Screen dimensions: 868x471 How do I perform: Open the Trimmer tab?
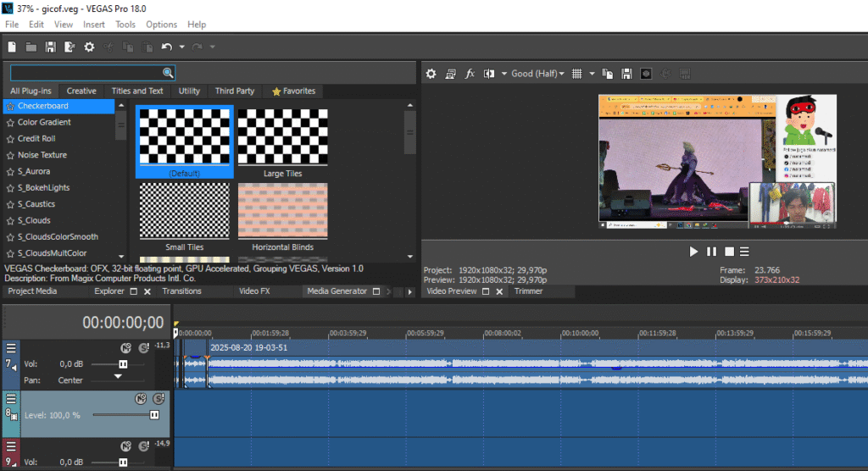coord(528,291)
